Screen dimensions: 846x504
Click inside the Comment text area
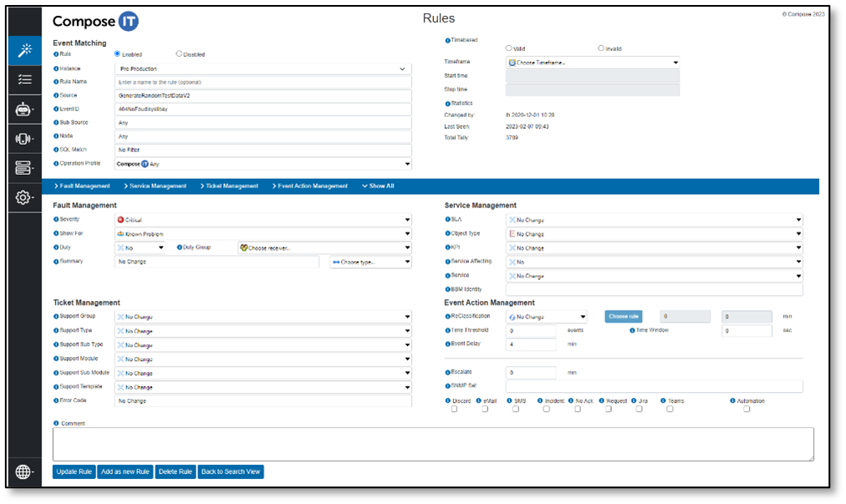(432, 444)
